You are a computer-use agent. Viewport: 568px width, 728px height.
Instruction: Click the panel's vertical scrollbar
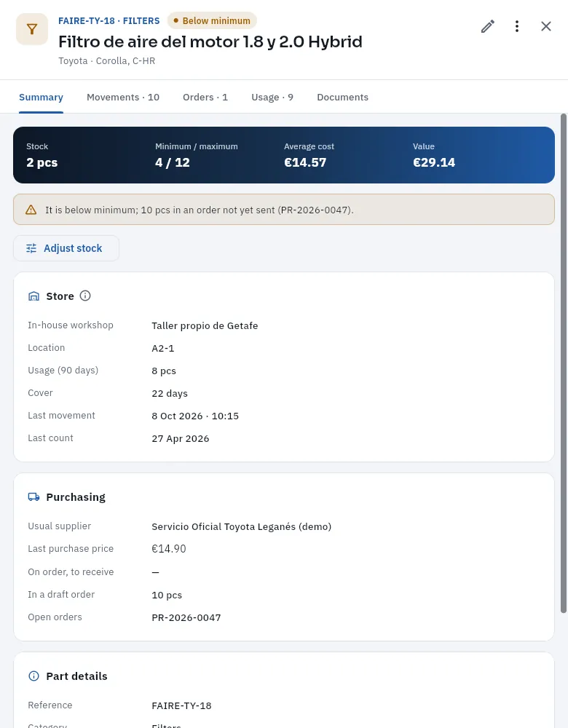click(564, 362)
